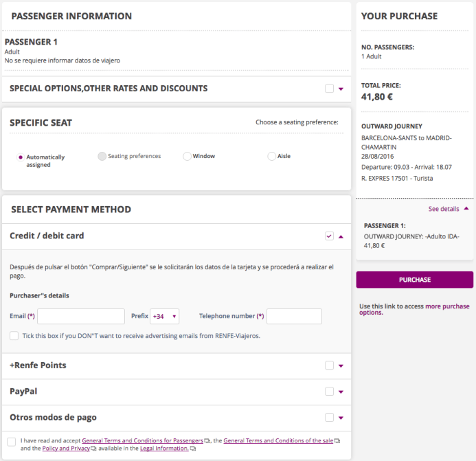Enable the +Renfe Points checkbox
This screenshot has height=461, width=476.
pos(329,366)
